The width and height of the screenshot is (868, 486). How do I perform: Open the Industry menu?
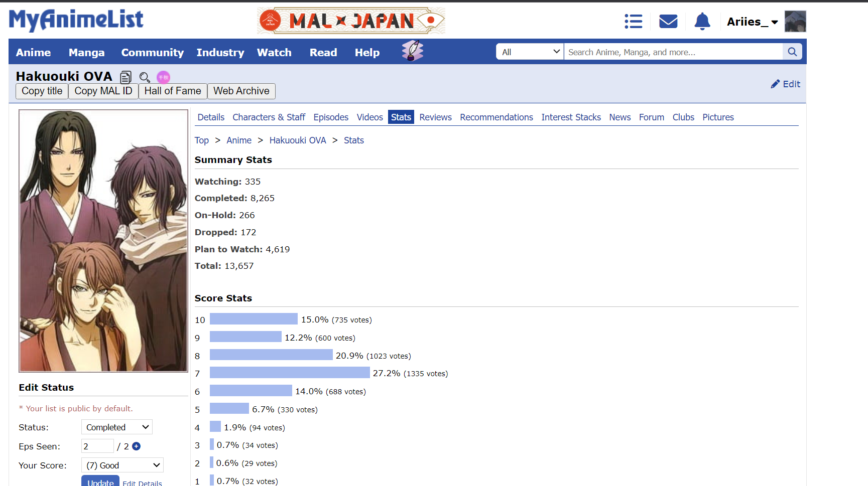[x=220, y=53]
